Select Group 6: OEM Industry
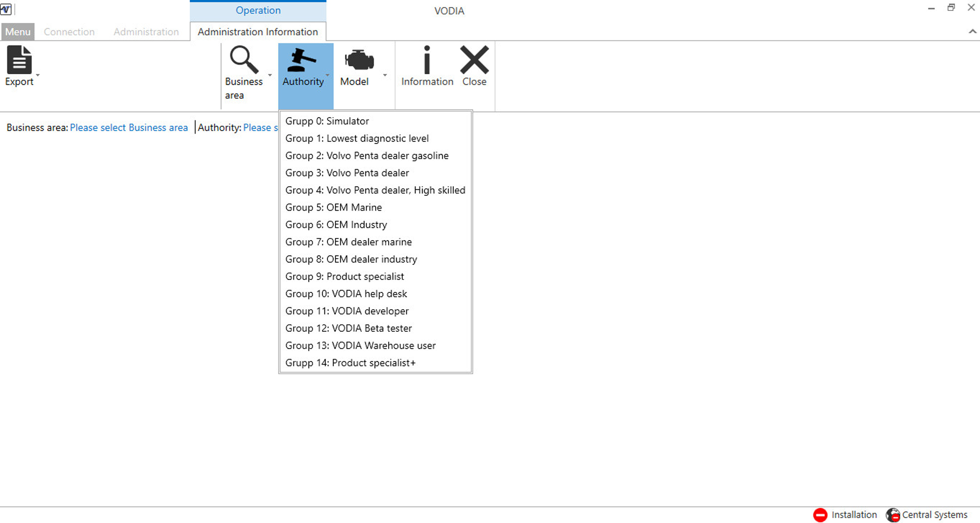980x523 pixels. coord(336,225)
